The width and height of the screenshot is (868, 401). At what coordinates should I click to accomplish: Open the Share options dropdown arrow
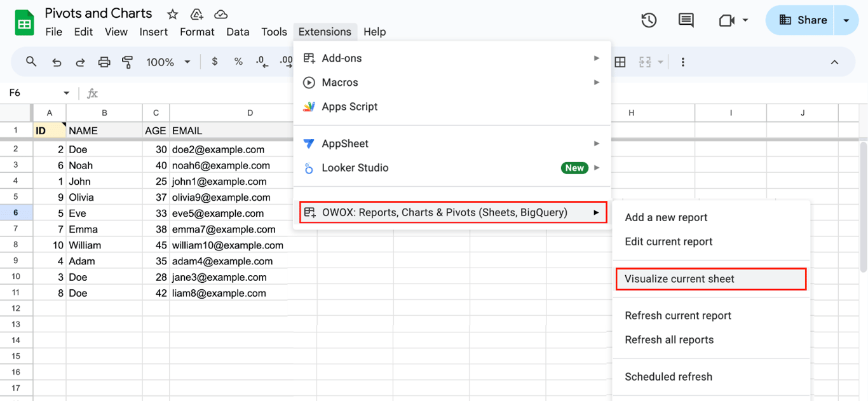tap(846, 20)
